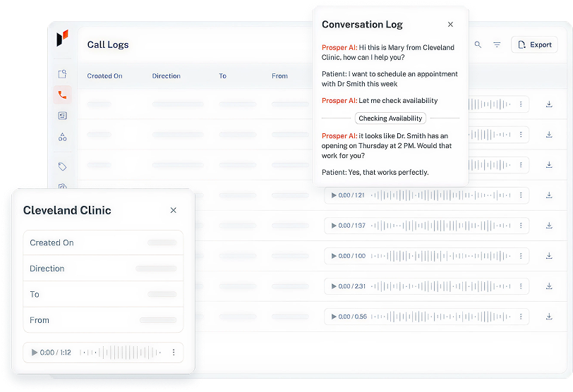Viewport: 573px width, 392px height.
Task: Select the 'Let me check availability' message
Action: (380, 101)
